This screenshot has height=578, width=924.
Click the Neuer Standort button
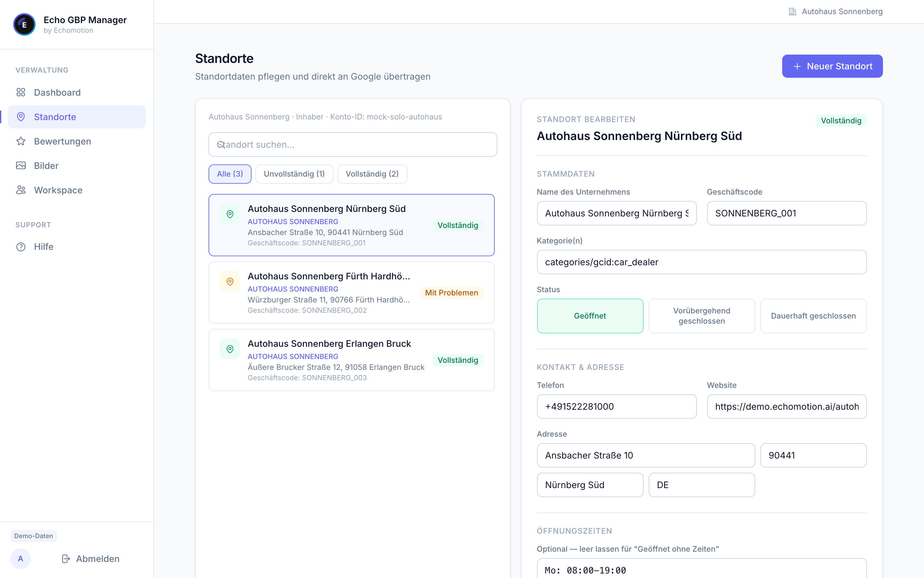pos(832,66)
